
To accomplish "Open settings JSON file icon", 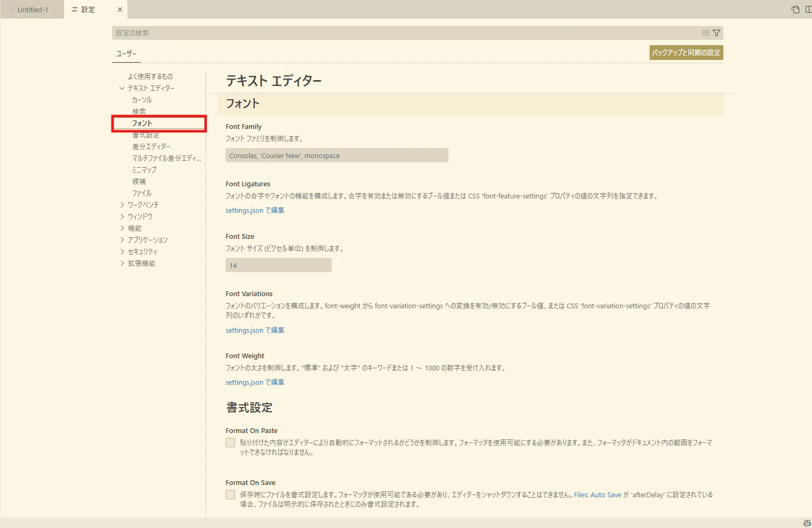I will (796, 10).
